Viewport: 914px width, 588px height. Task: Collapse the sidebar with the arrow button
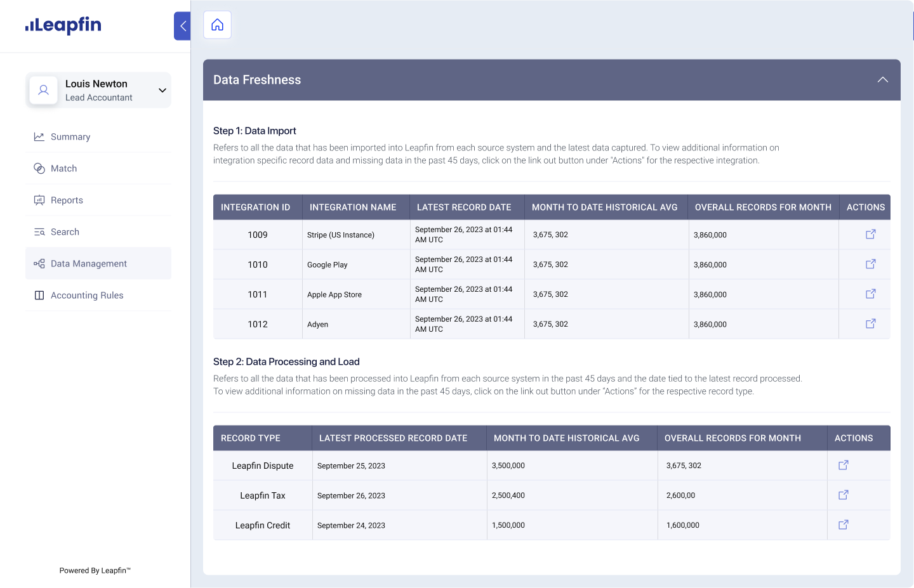coord(182,26)
